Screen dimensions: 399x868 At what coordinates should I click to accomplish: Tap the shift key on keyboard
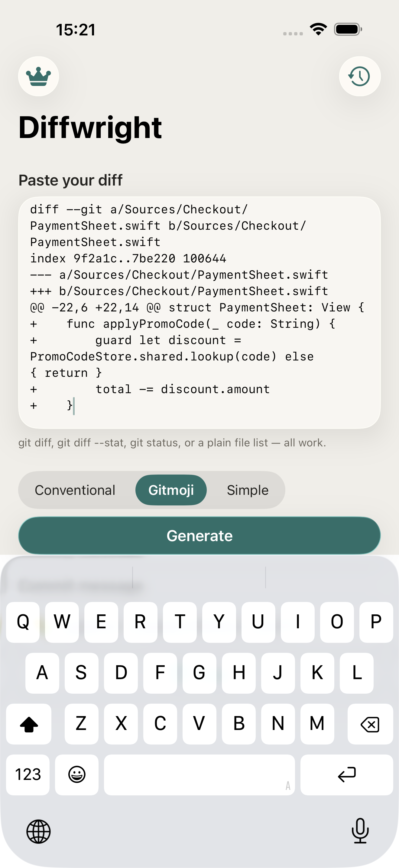click(29, 724)
